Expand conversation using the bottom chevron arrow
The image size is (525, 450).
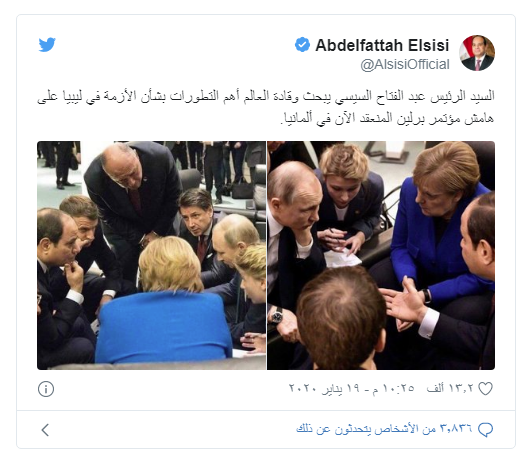tap(45, 430)
